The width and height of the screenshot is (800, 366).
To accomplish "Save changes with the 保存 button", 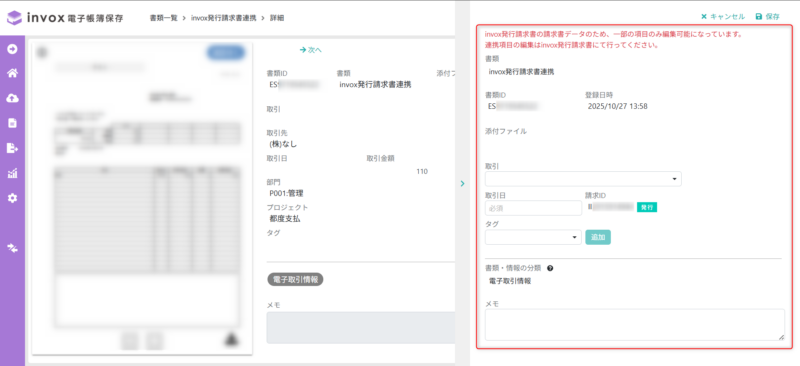I will 767,16.
